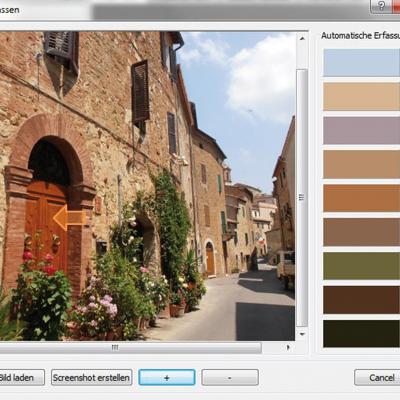Pick the dark chocolate brown swatch
This screenshot has width=400, height=400.
click(x=361, y=300)
